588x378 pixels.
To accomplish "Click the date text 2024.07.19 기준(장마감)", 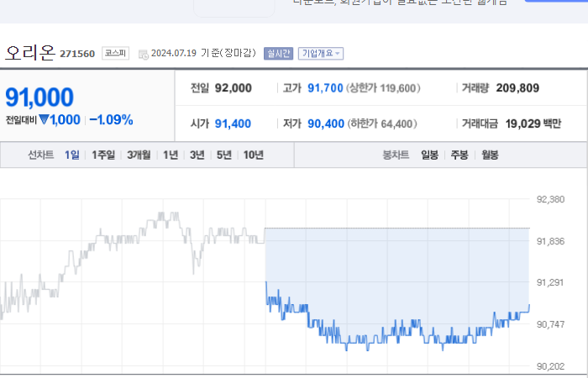I will click(203, 53).
